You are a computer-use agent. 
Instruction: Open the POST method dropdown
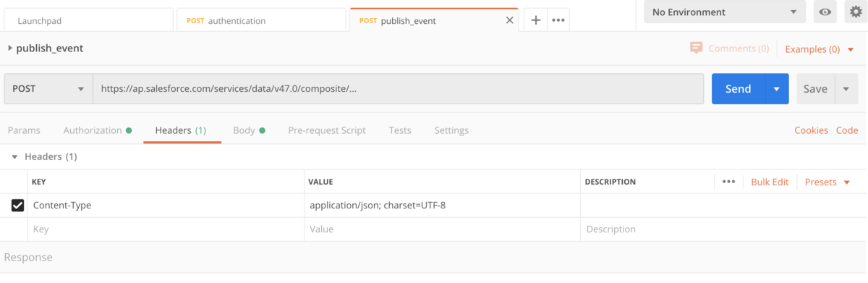tap(48, 88)
